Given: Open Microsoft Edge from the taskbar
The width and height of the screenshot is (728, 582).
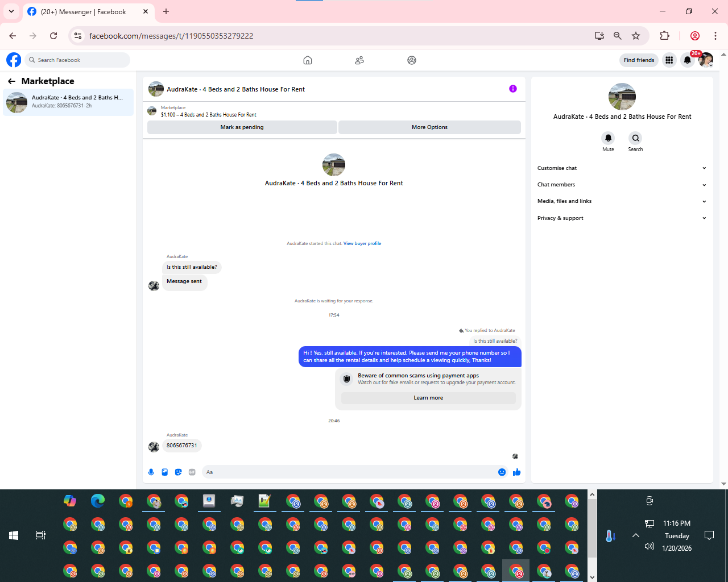Looking at the screenshot, I should coord(98,501).
